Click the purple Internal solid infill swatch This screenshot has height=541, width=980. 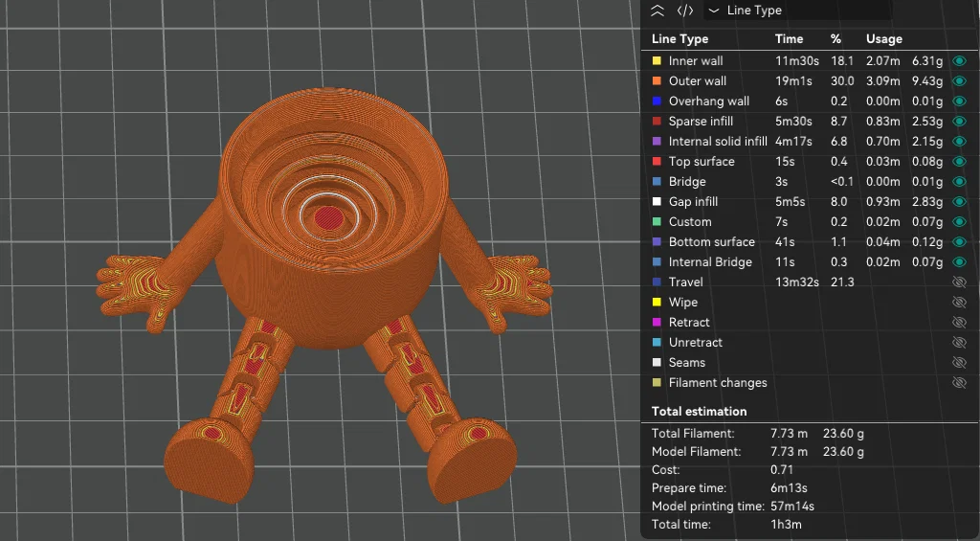[657, 142]
